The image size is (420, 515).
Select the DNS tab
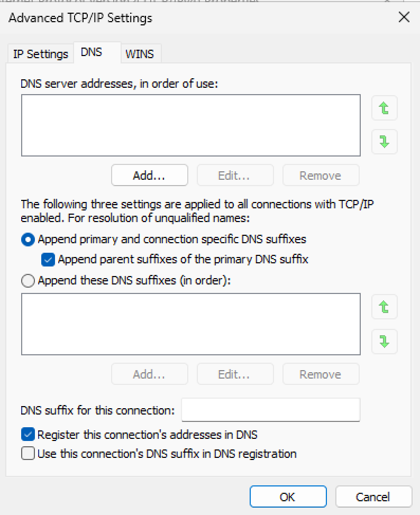pyautogui.click(x=92, y=52)
